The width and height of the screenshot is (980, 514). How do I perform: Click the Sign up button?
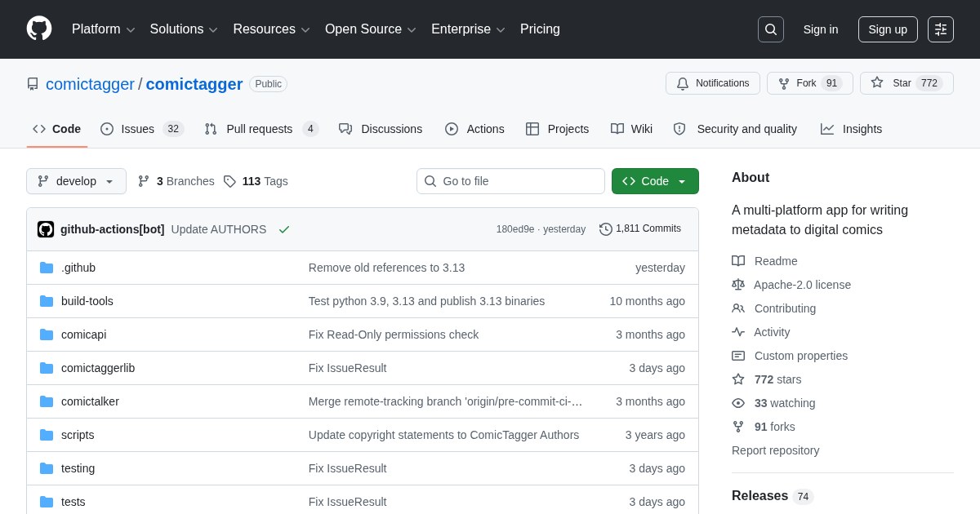pyautogui.click(x=888, y=29)
